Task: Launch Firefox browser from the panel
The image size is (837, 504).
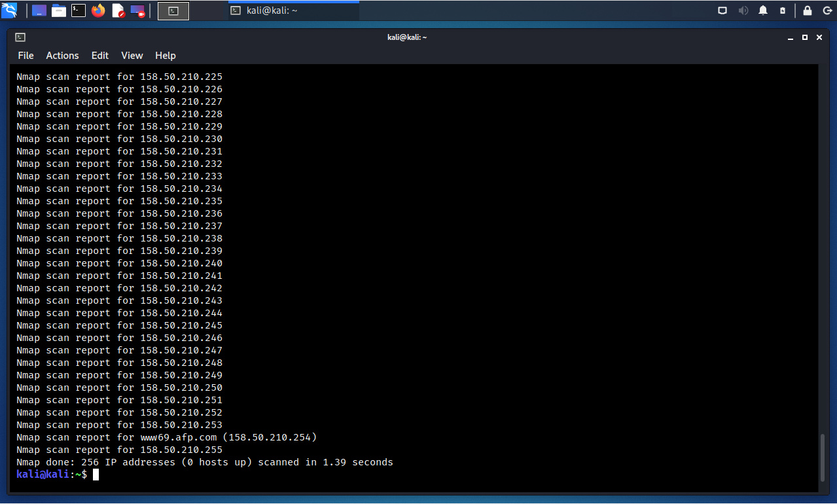Action: tap(98, 10)
